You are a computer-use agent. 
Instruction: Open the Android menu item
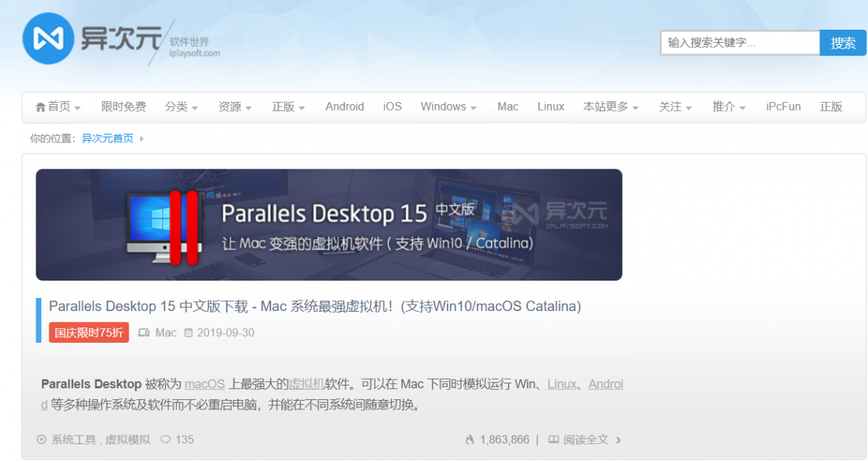(x=344, y=107)
